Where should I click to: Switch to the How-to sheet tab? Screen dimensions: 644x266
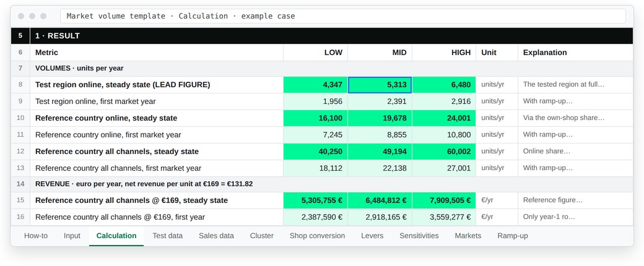tap(36, 236)
